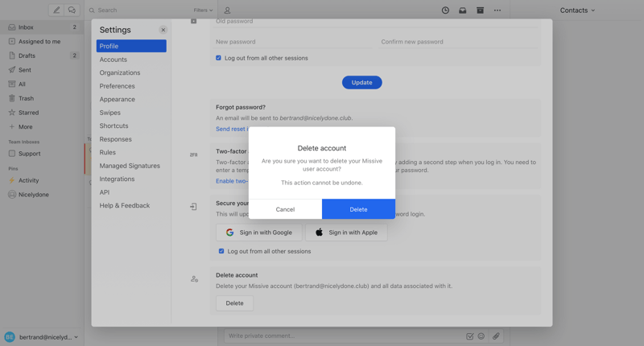The image size is (644, 346).
Task: Open the Starred folder
Action: coord(43,113)
